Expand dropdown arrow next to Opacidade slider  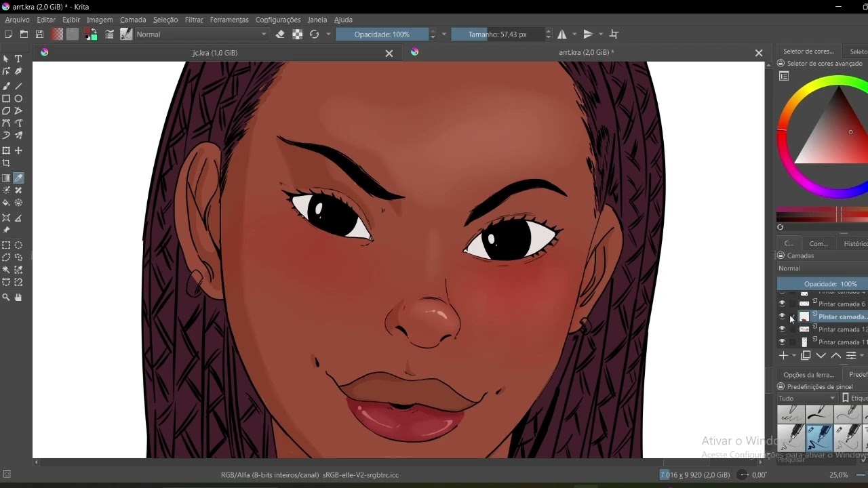[444, 35]
